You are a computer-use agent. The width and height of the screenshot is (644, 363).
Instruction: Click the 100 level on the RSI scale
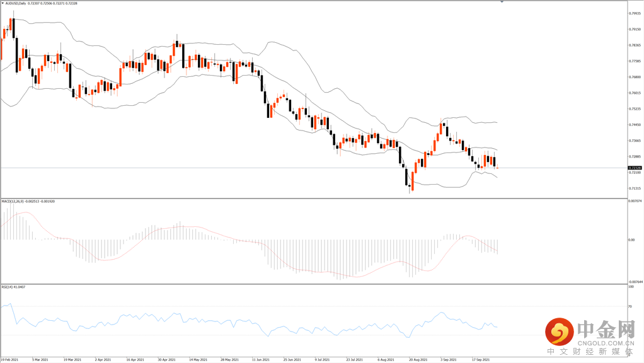coord(631,287)
